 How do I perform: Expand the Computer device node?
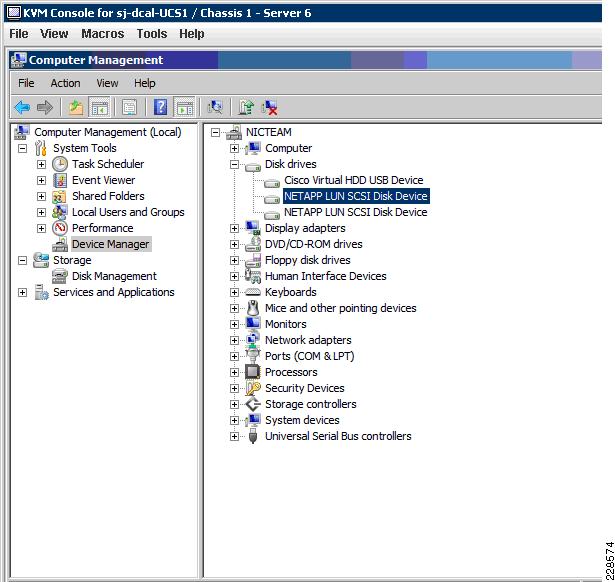pyautogui.click(x=234, y=148)
